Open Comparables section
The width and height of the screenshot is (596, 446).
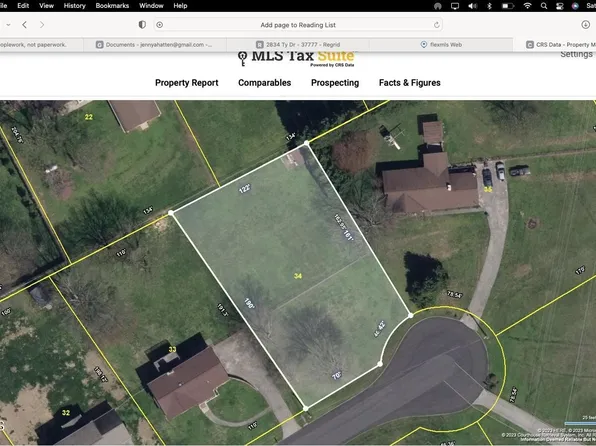tap(265, 83)
